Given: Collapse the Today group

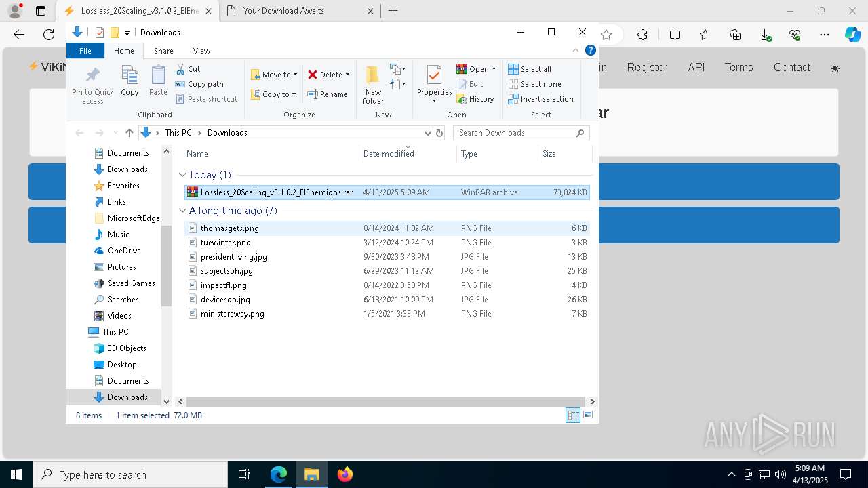Looking at the screenshot, I should point(182,175).
